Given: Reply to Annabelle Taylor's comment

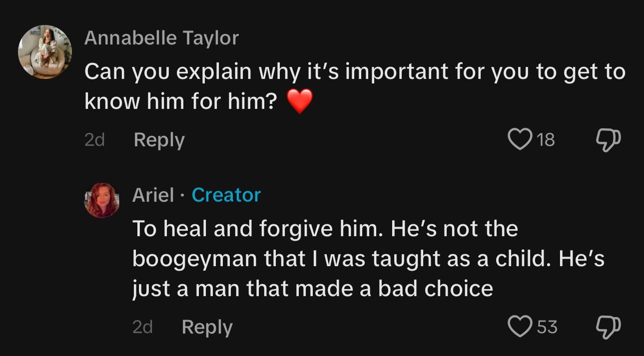Looking at the screenshot, I should point(159,140).
